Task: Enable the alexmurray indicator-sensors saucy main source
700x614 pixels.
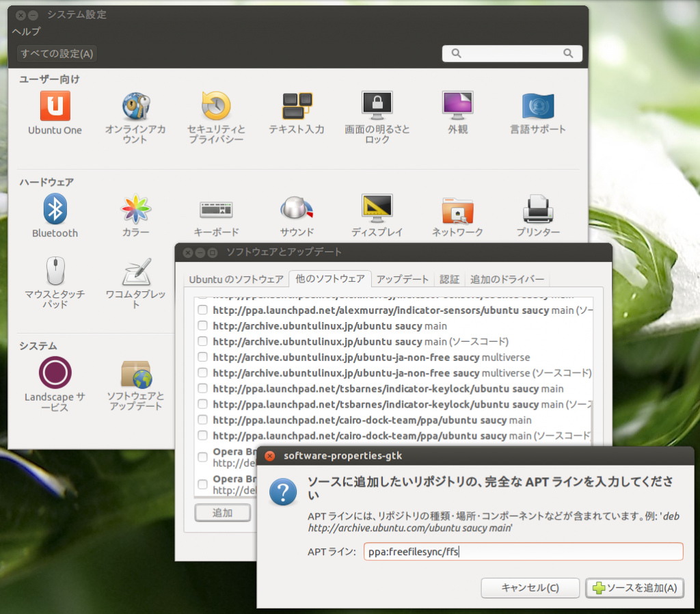Action: [202, 310]
